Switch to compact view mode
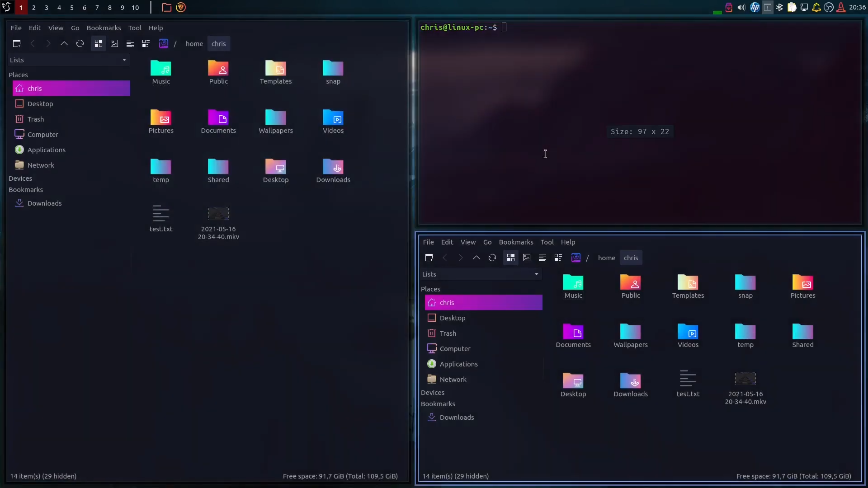The height and width of the screenshot is (488, 868). click(x=146, y=43)
